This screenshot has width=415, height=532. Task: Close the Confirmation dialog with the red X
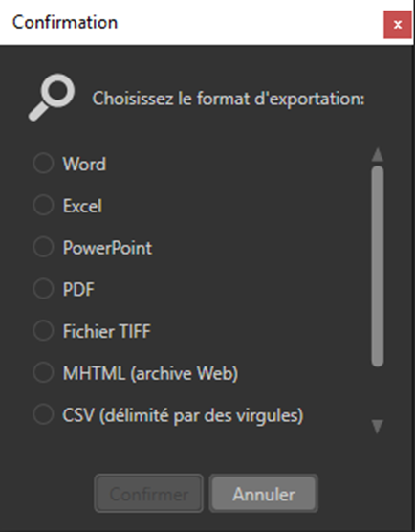[398, 25]
